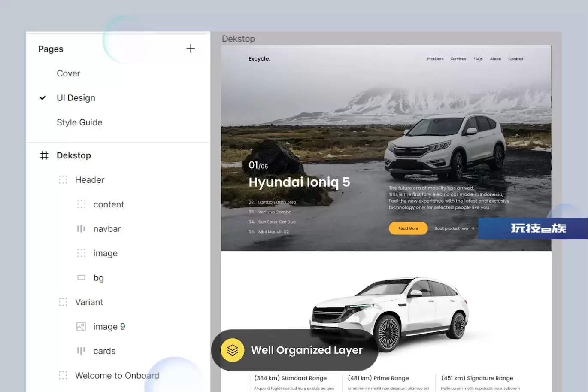588x392 pixels.
Task: Click (384 km) Standard Range heading
Action: tap(290, 378)
